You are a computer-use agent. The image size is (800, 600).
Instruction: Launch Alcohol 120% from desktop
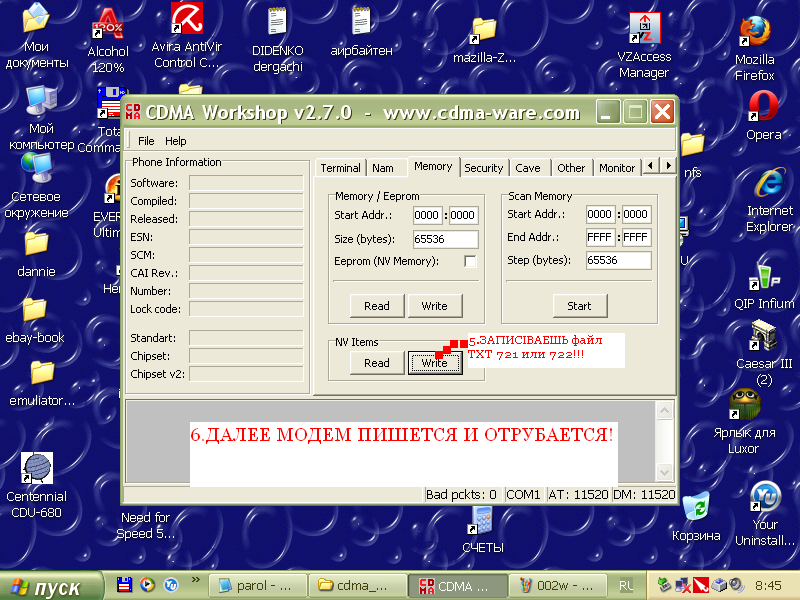pyautogui.click(x=108, y=40)
